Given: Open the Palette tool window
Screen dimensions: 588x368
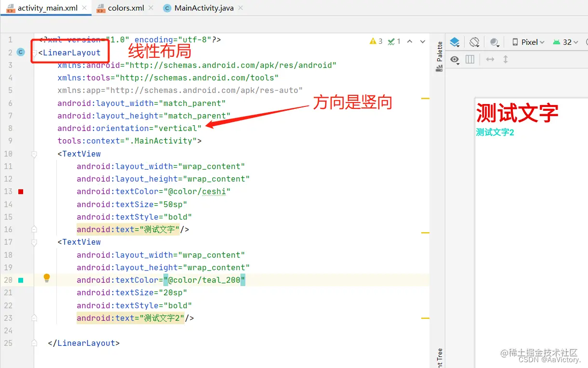Looking at the screenshot, I should [x=439, y=57].
